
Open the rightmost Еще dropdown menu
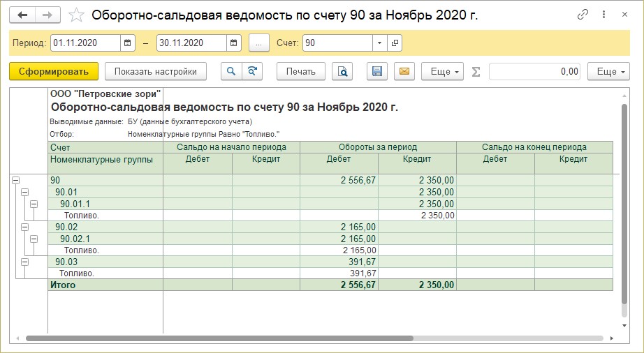pos(608,71)
